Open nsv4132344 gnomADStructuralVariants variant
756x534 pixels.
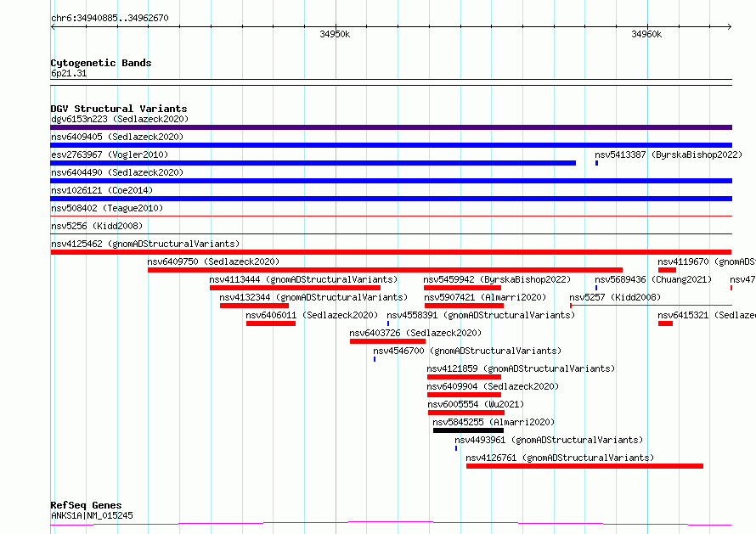click(x=313, y=297)
